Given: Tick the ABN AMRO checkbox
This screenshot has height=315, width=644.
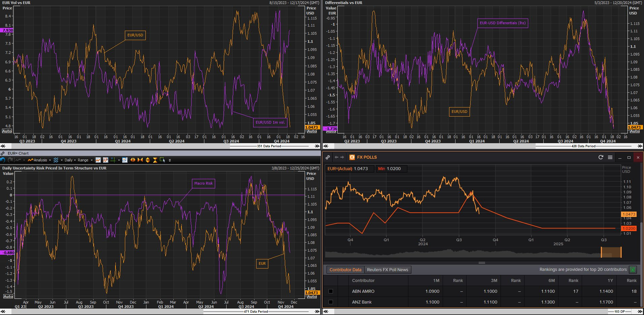Looking at the screenshot, I should coord(331,291).
